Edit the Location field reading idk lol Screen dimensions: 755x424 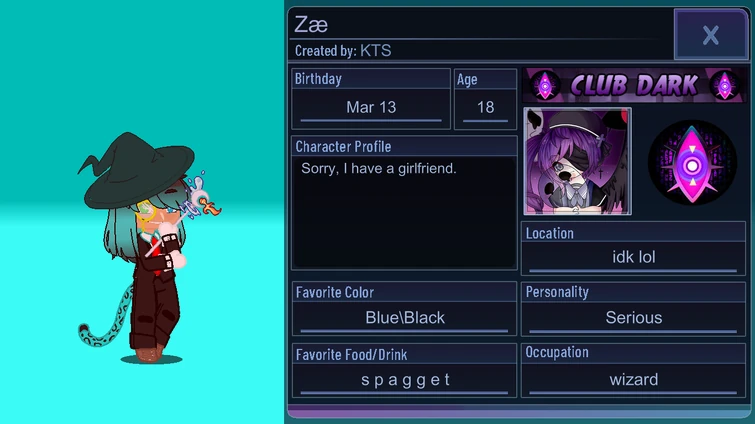[x=633, y=257]
